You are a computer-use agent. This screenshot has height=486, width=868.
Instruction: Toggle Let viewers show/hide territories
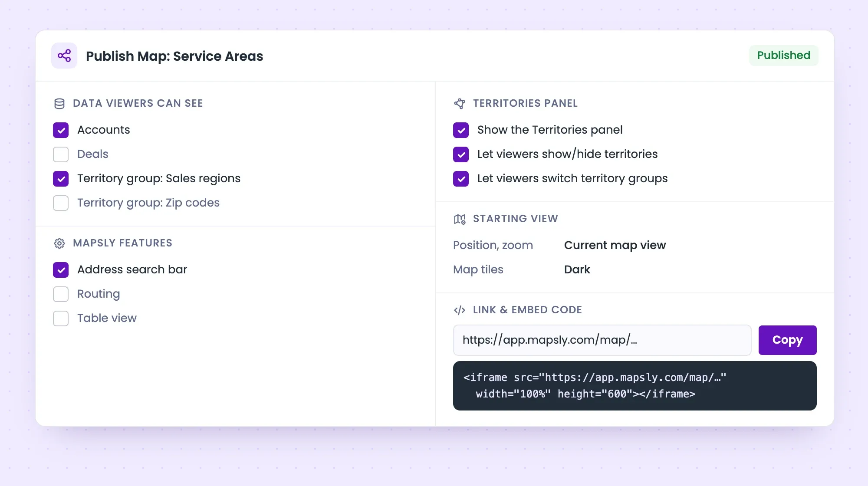pos(461,154)
